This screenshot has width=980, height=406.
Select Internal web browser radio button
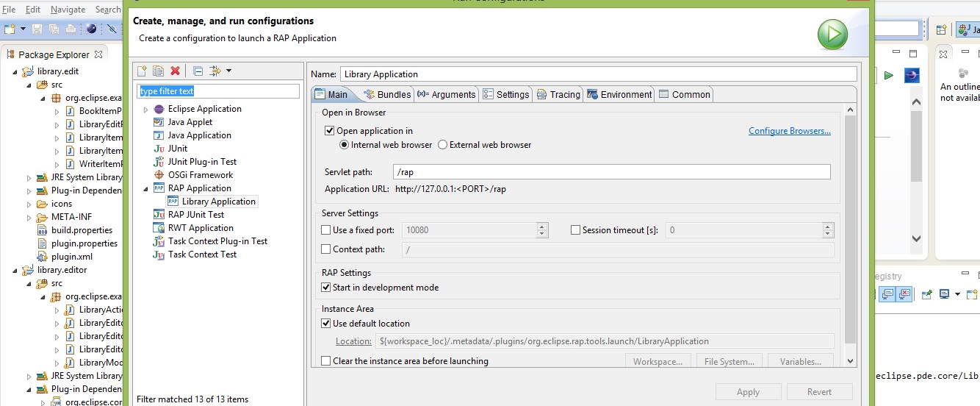coord(343,145)
